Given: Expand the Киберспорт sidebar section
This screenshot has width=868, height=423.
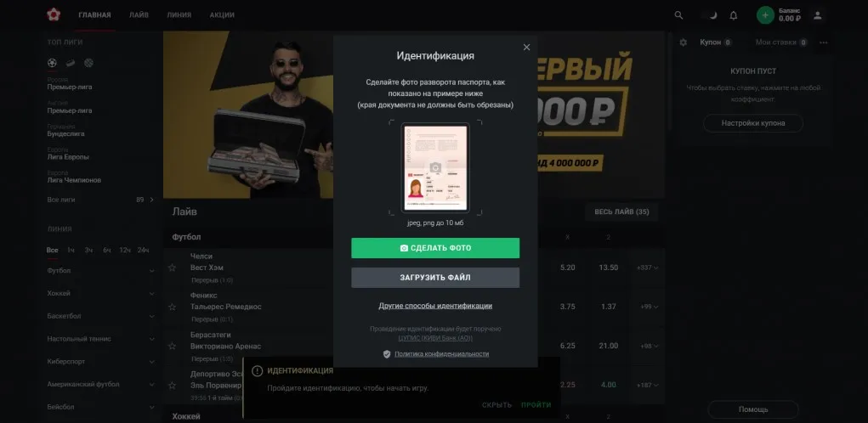Looking at the screenshot, I should [x=101, y=362].
